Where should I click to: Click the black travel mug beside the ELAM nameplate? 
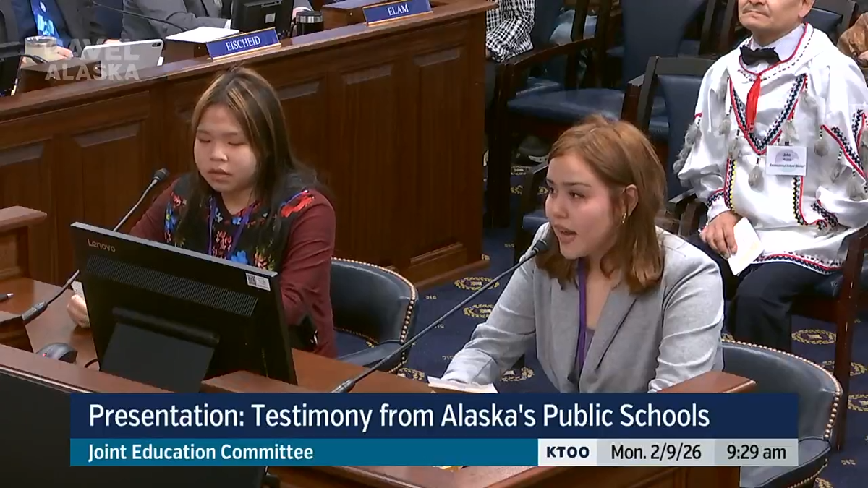click(308, 23)
